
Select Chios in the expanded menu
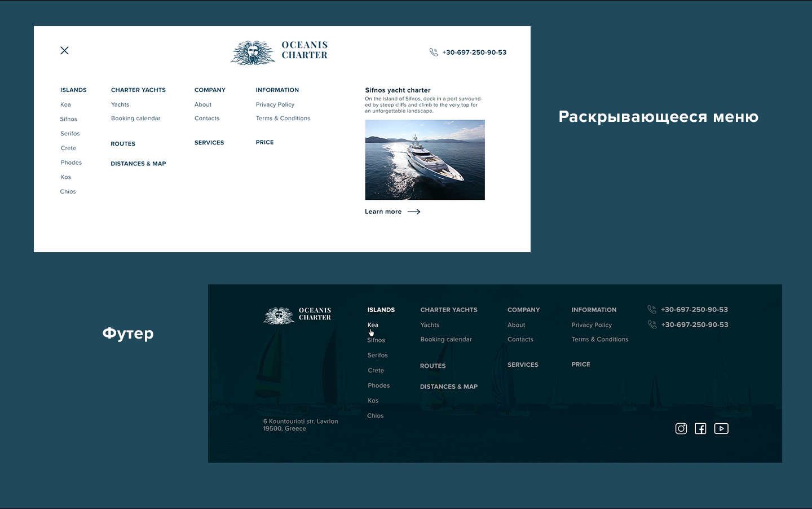tap(68, 192)
